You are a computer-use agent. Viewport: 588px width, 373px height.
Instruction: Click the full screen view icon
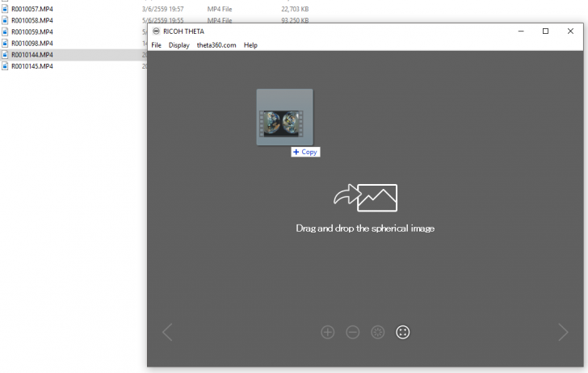tap(403, 332)
